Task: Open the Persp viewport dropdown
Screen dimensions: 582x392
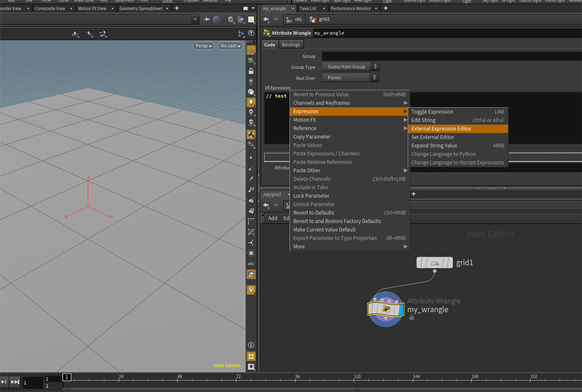Action: click(x=203, y=46)
